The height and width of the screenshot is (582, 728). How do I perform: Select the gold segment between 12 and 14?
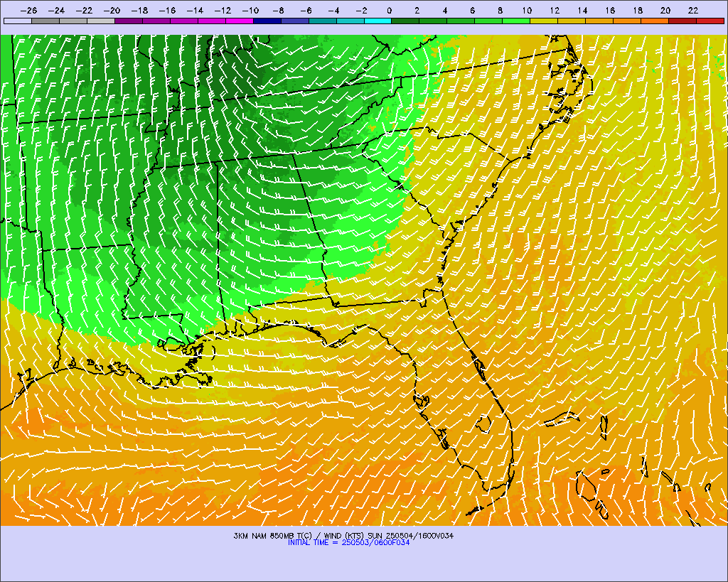[572, 21]
